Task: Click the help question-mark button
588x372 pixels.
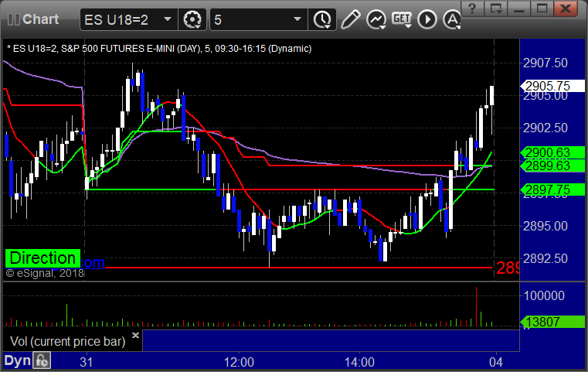Action: 473,9
